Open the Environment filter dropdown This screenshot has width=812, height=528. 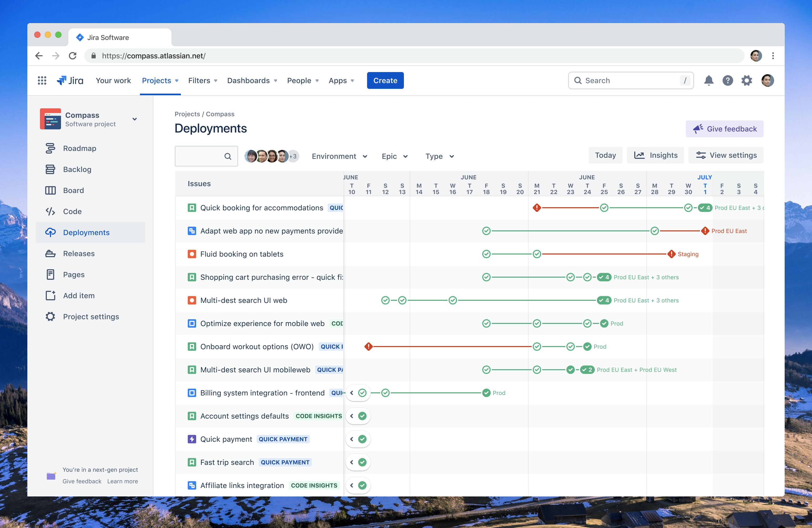tap(339, 156)
